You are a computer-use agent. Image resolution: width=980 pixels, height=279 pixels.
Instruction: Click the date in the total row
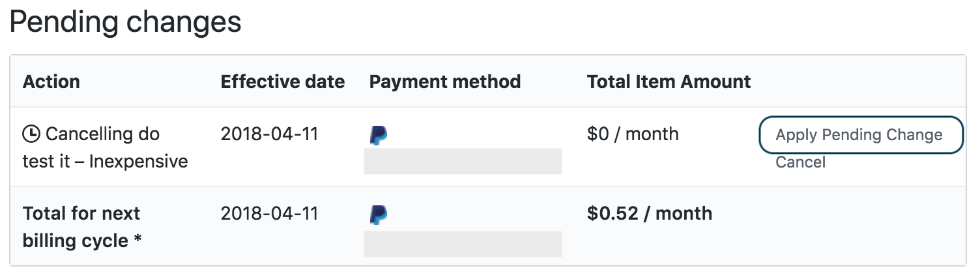269,214
